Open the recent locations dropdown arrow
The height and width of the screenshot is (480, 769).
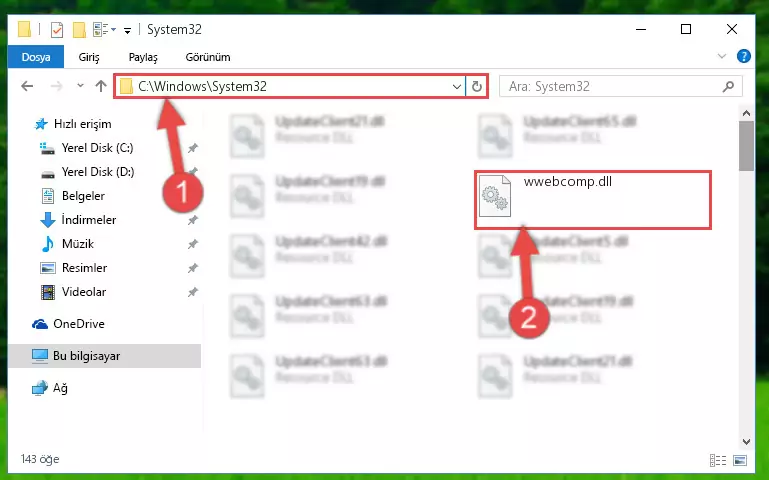click(x=80, y=86)
